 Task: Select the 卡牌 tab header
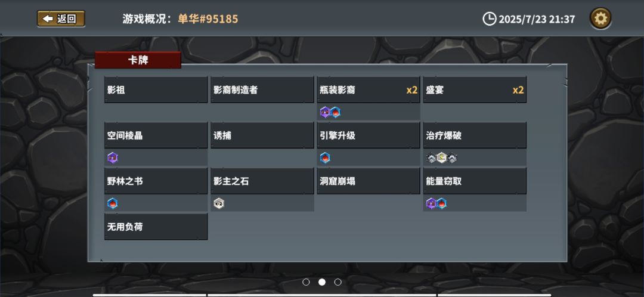coord(138,60)
